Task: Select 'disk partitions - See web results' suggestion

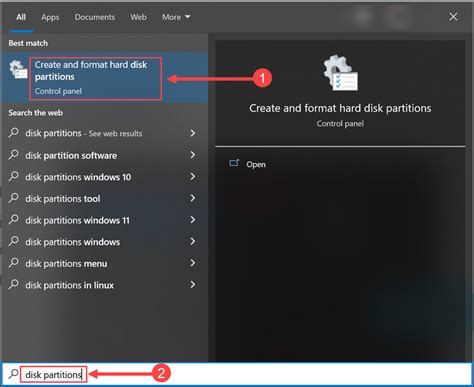Action: click(105, 133)
